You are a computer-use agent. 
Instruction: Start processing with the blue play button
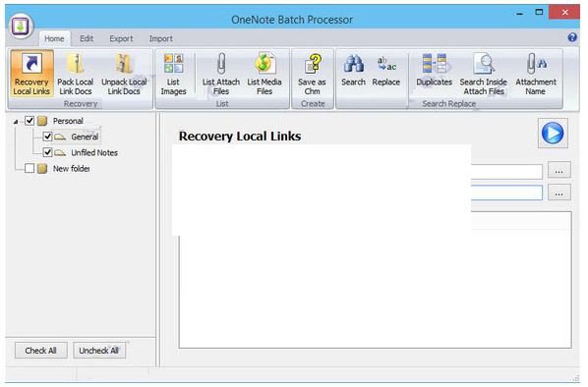click(x=553, y=133)
